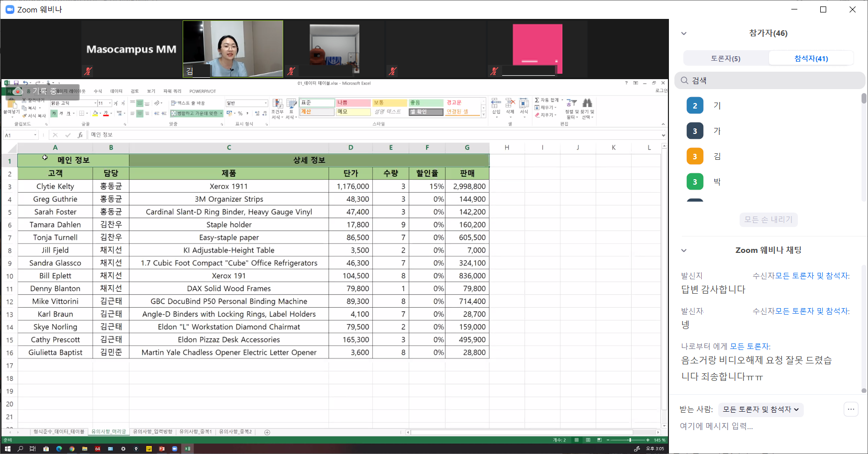Click the add new sheet plus icon
This screenshot has width=868, height=454.
tap(267, 432)
